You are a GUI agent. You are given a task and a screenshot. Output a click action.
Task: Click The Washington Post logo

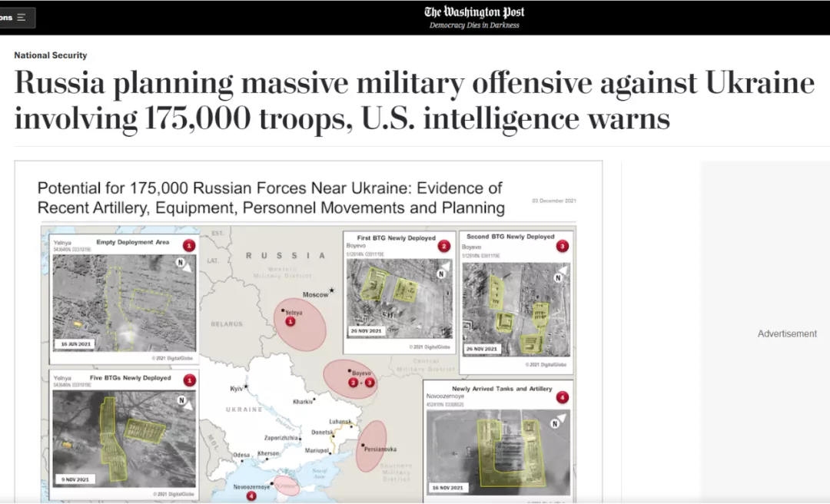coord(474,12)
